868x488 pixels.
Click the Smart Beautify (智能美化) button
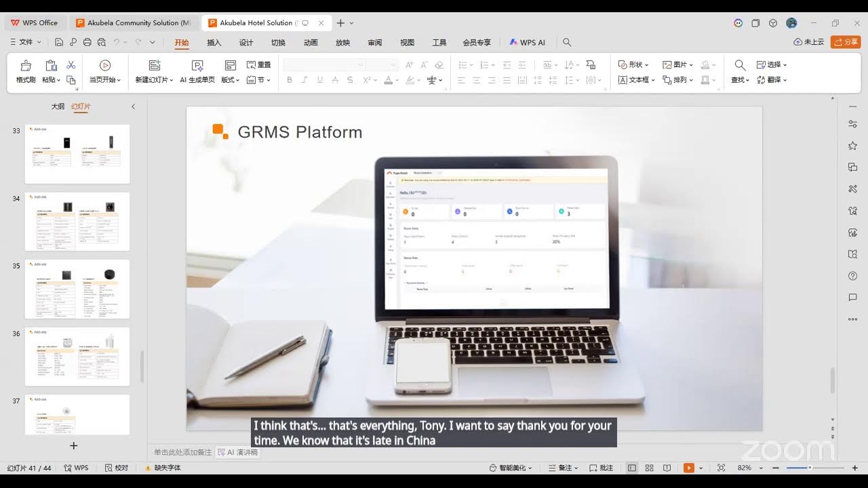coord(511,468)
